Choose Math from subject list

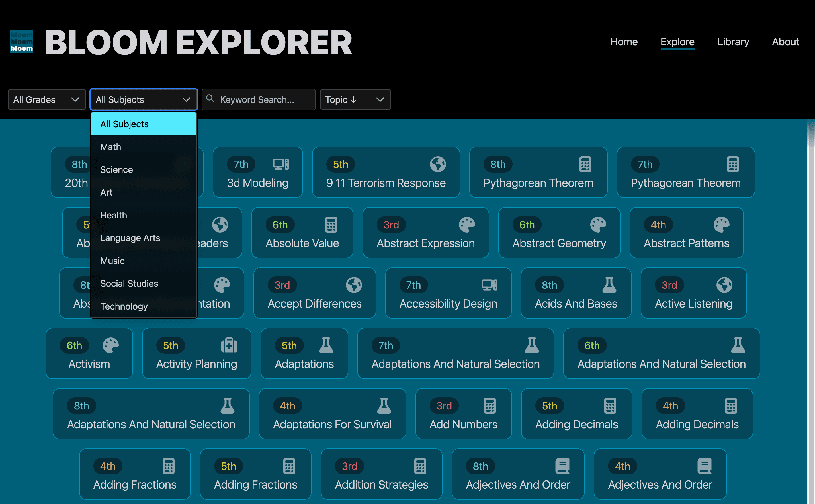click(144, 147)
